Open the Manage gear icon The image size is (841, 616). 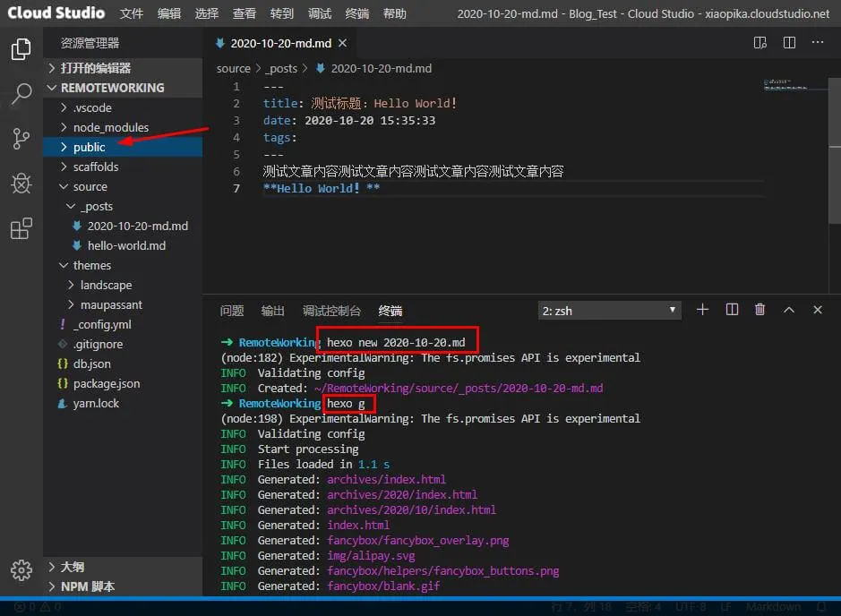21,570
